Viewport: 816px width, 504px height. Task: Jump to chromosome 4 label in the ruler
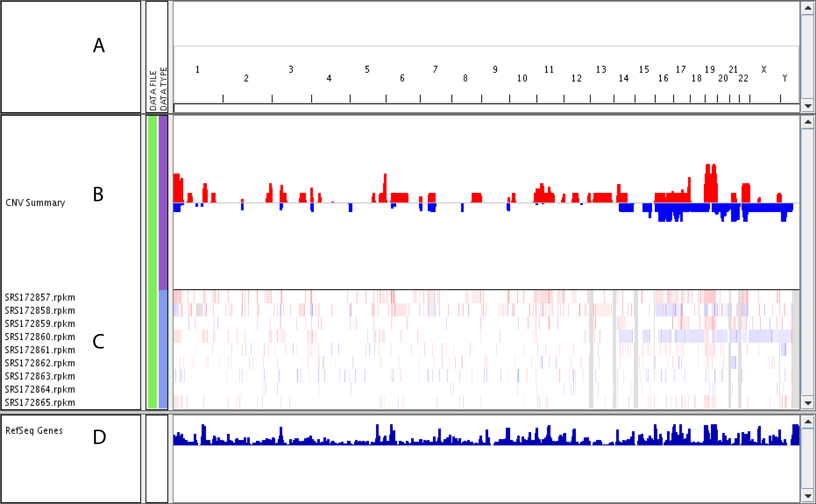click(x=329, y=78)
